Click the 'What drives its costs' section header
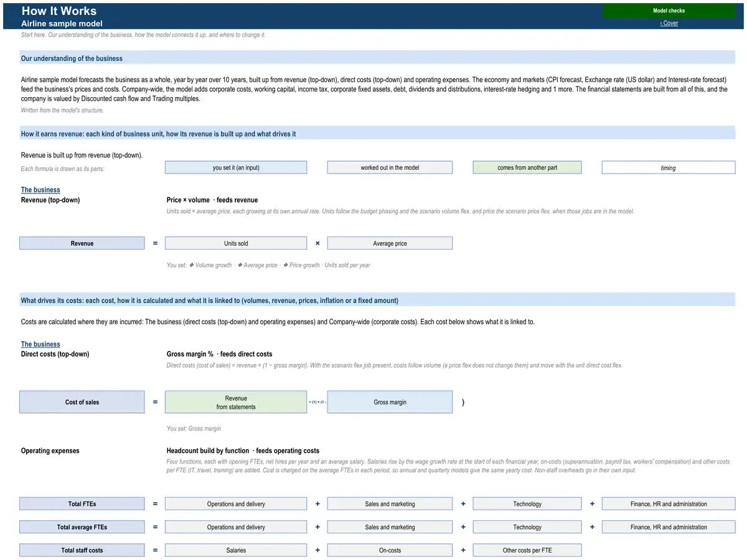747x560 pixels. coord(377,301)
